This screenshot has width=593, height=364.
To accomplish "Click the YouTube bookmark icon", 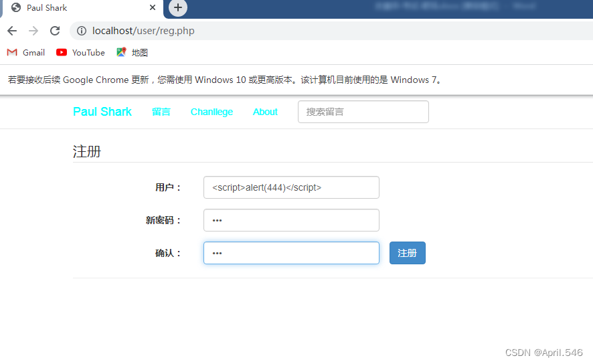I will coord(62,52).
